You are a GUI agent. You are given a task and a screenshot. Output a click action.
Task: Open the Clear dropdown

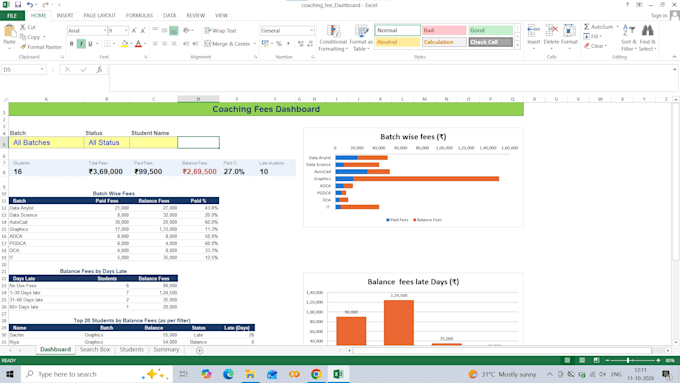pos(595,46)
